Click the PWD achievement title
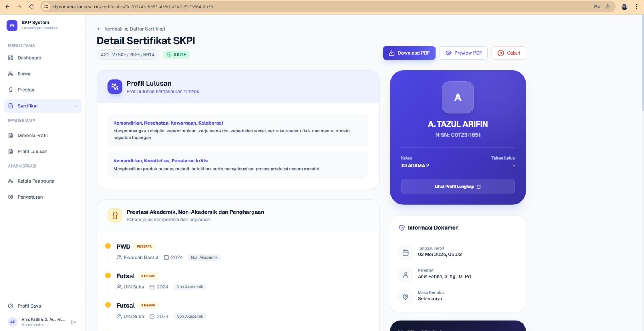This screenshot has height=331, width=644. [123, 247]
